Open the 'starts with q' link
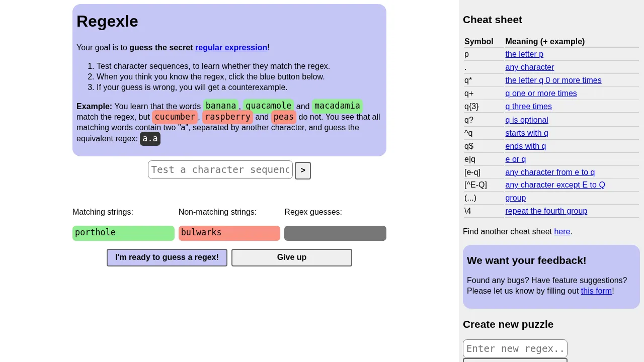 tap(526, 133)
